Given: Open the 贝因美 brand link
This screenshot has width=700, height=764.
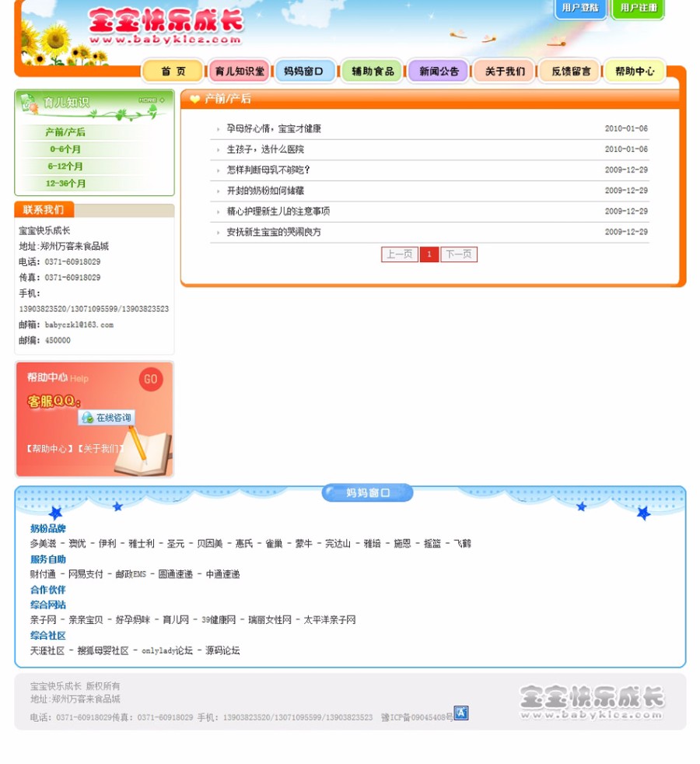Looking at the screenshot, I should (209, 543).
